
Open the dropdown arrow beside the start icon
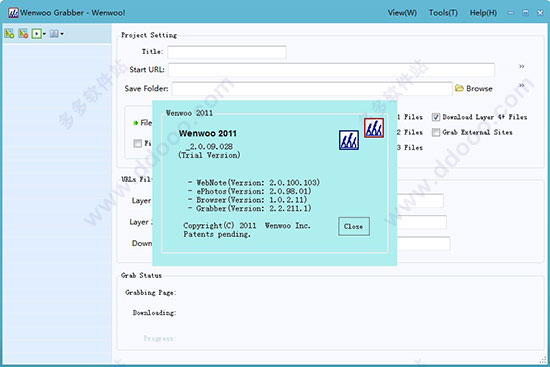pyautogui.click(x=44, y=34)
